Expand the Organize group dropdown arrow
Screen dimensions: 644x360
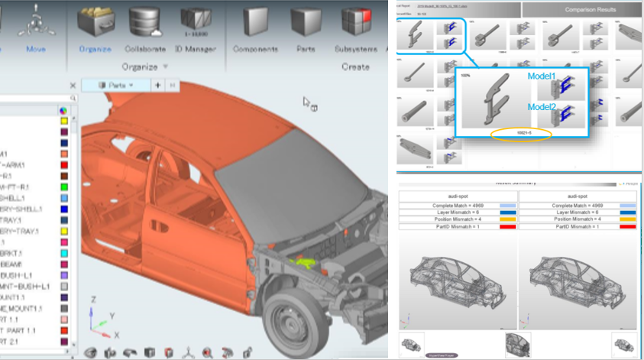(x=166, y=66)
